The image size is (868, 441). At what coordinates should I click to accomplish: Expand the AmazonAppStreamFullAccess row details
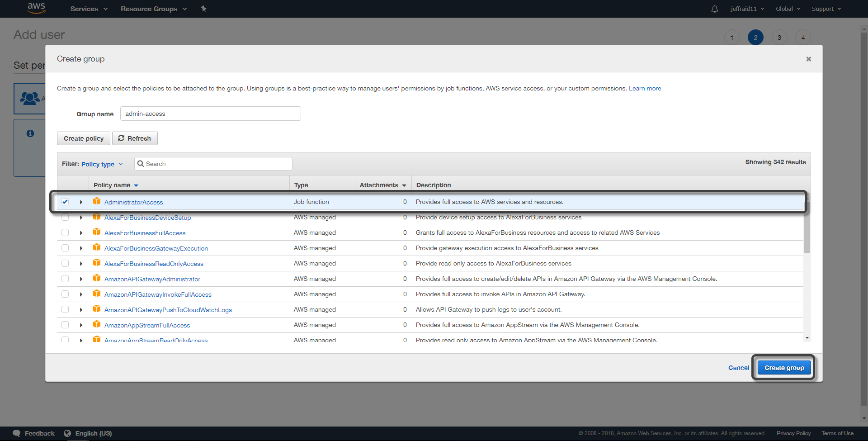click(81, 325)
